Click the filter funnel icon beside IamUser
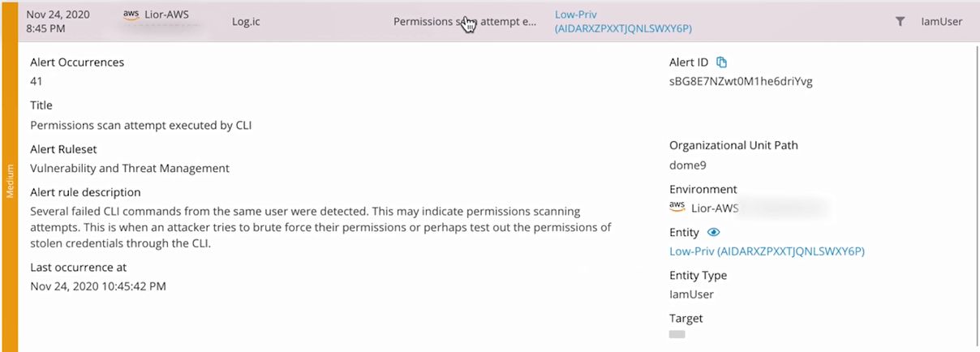The width and height of the screenshot is (980, 352). point(900,22)
